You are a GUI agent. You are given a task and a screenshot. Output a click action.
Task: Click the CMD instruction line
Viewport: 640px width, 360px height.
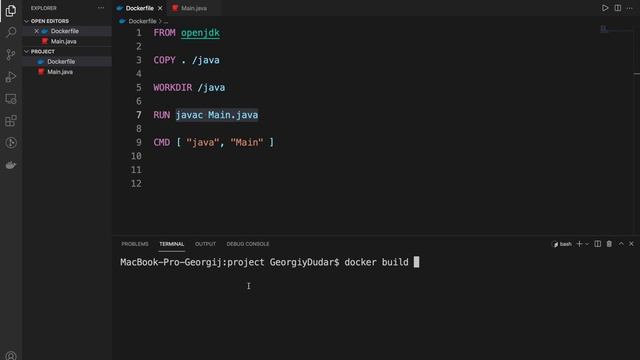[213, 142]
